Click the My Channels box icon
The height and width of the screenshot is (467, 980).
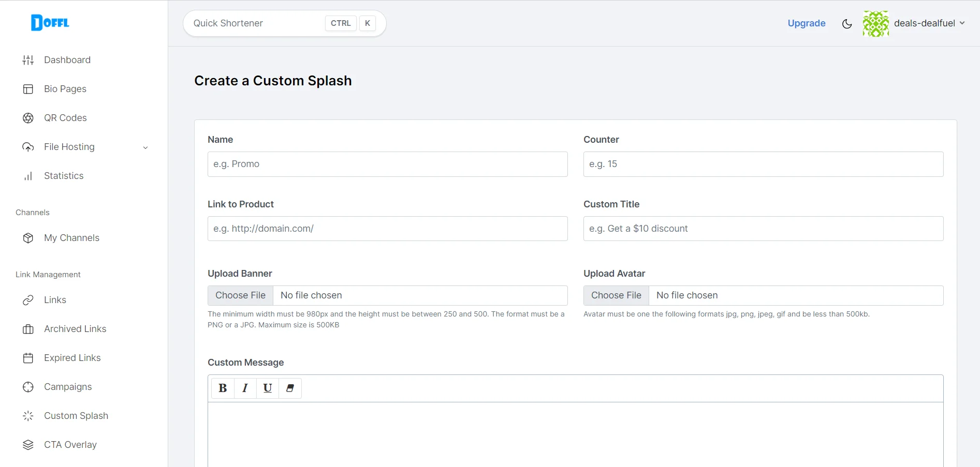28,238
